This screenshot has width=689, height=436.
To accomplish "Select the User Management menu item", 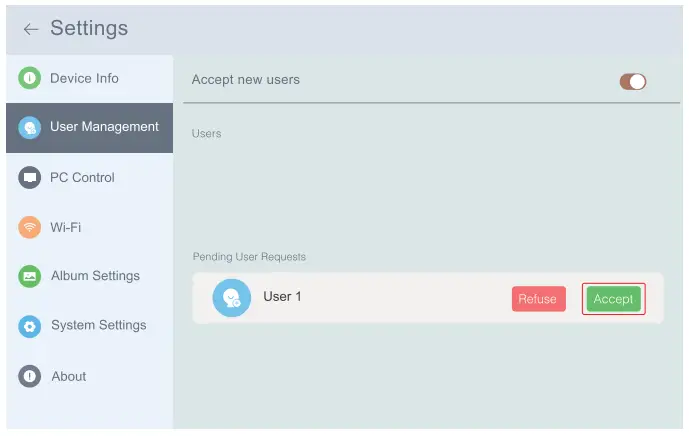I will click(104, 127).
